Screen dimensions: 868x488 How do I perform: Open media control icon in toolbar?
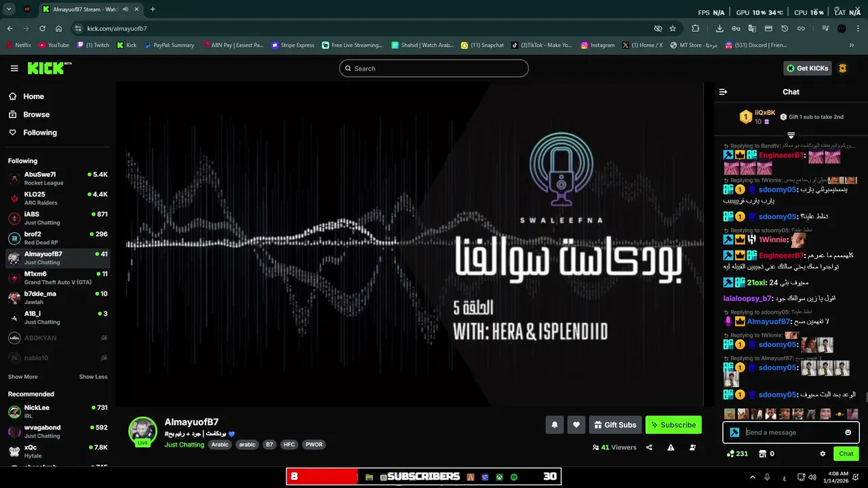[825, 28]
